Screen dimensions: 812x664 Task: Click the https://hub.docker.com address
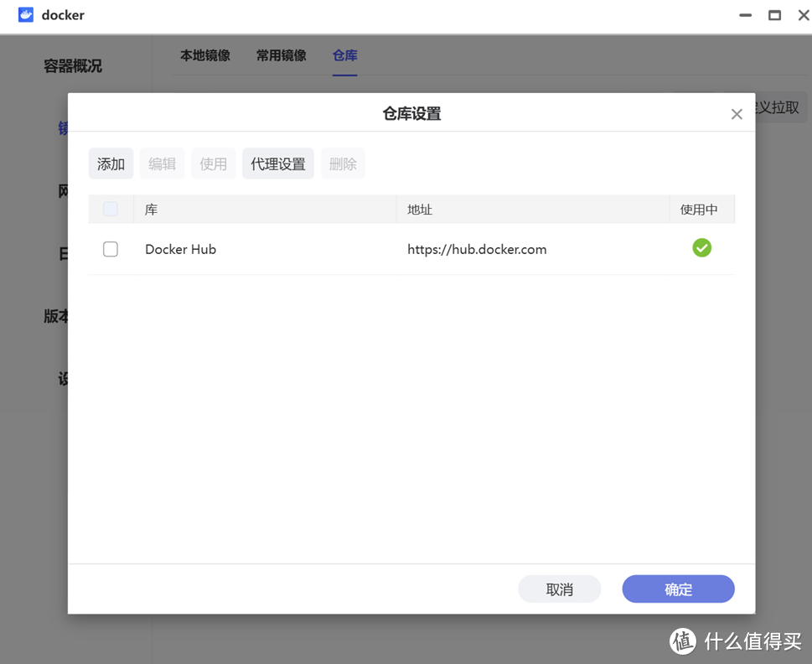click(x=476, y=249)
